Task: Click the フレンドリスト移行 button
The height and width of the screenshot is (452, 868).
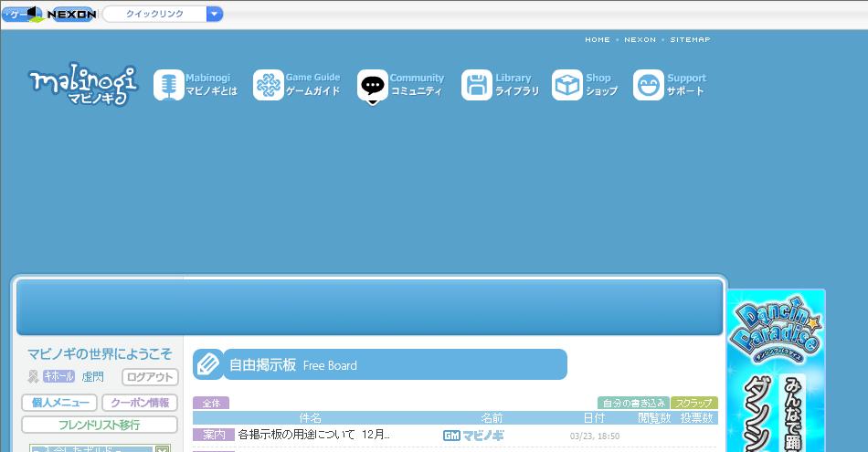Action: click(x=100, y=425)
